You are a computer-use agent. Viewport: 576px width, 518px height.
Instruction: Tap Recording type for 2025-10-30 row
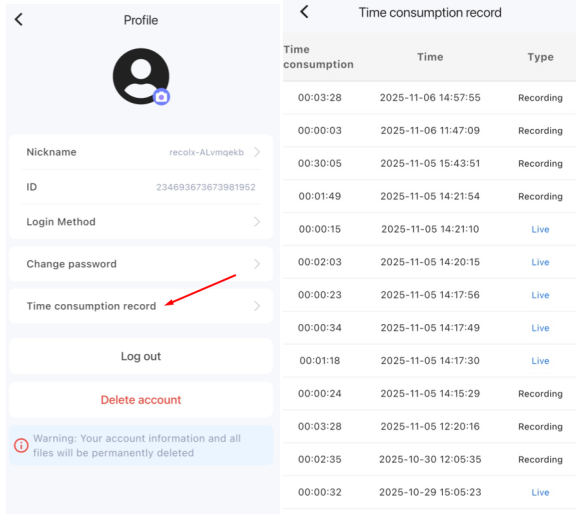point(540,460)
